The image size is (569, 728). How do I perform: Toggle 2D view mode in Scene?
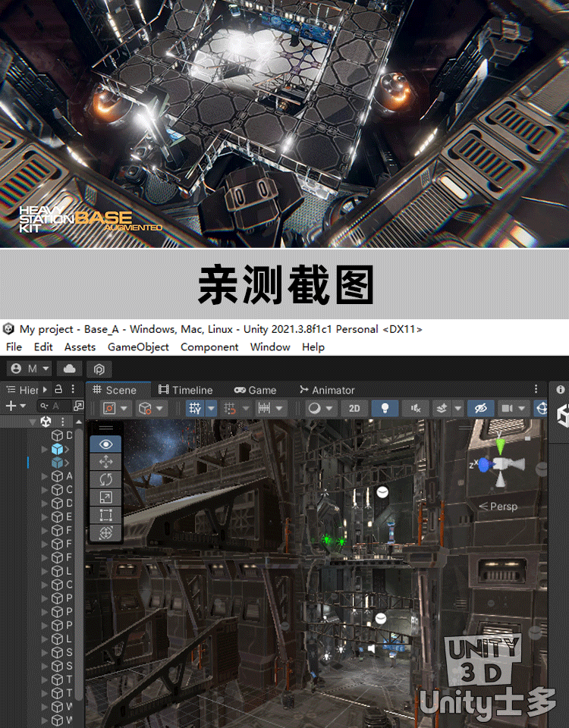click(354, 408)
